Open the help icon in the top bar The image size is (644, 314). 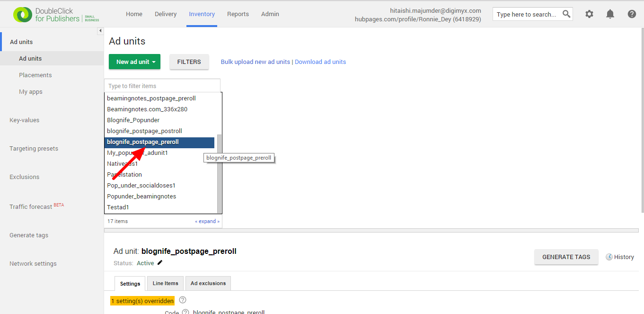tap(632, 14)
